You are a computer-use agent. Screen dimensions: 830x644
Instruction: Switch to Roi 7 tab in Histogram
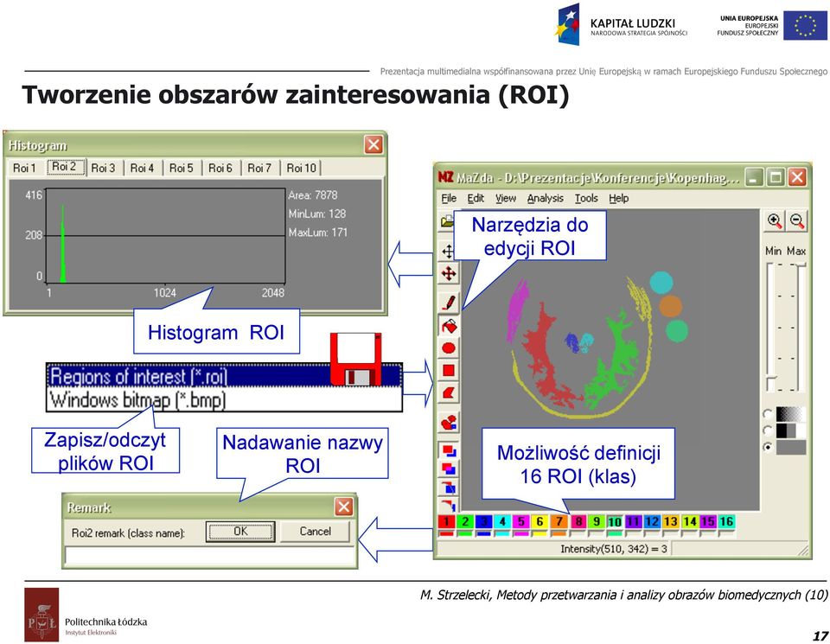point(259,168)
